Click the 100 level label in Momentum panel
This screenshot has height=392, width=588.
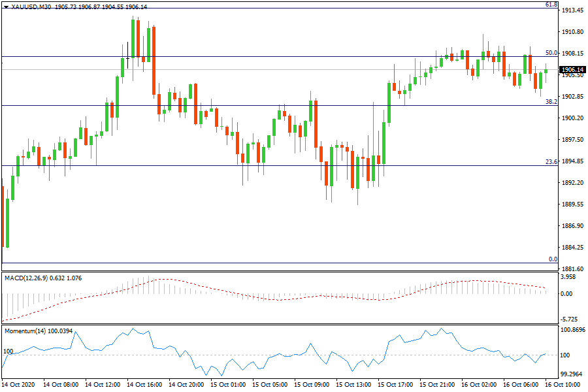pyautogui.click(x=8, y=351)
